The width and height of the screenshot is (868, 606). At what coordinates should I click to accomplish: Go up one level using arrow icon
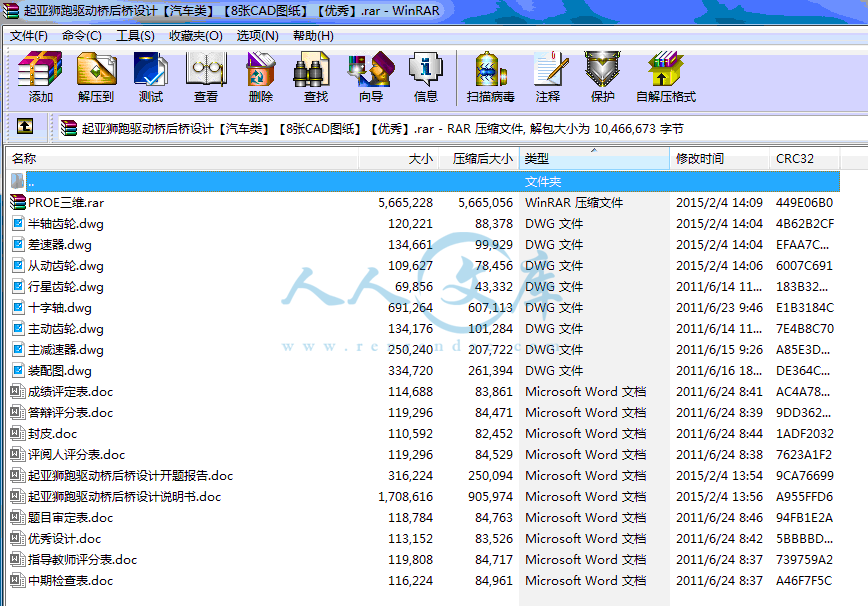25,127
